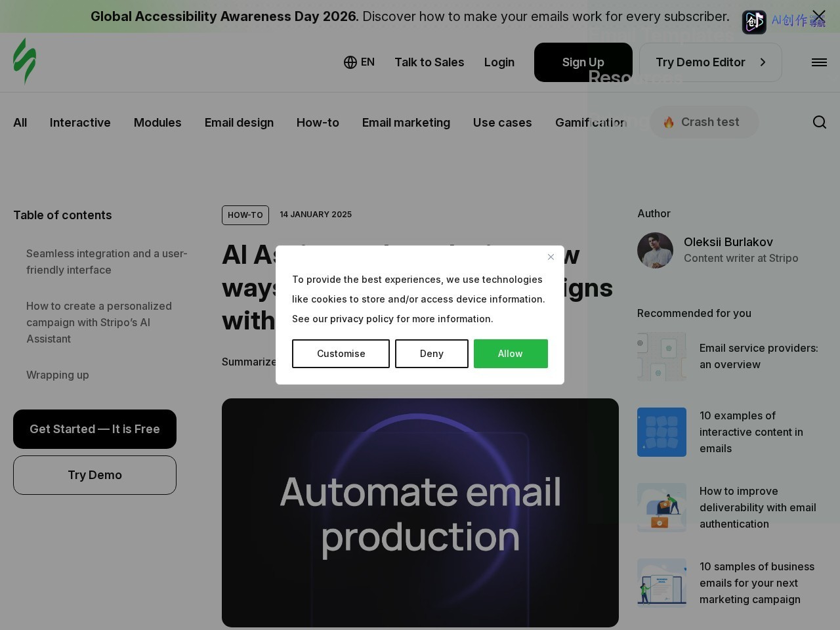Open Oleksii Burlakov author avatar
This screenshot has width=840, height=630.
(x=655, y=250)
